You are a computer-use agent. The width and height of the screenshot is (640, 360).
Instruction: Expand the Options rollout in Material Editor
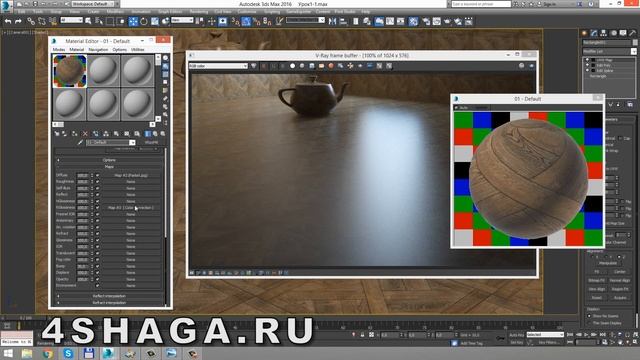click(109, 160)
